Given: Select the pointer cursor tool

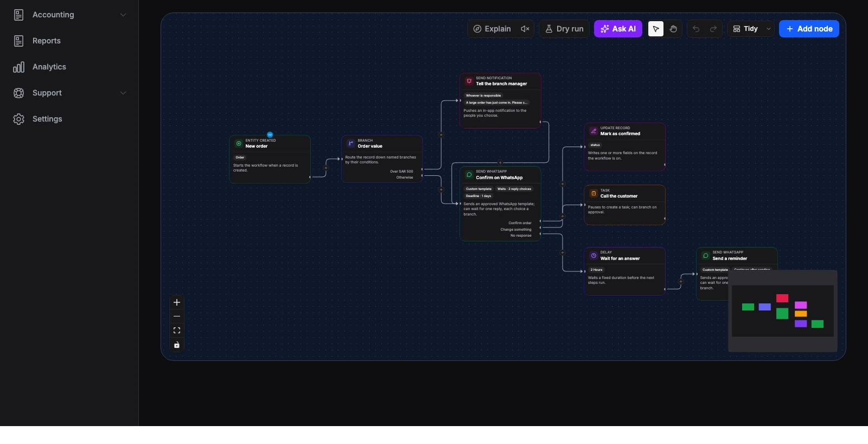Looking at the screenshot, I should pos(656,29).
